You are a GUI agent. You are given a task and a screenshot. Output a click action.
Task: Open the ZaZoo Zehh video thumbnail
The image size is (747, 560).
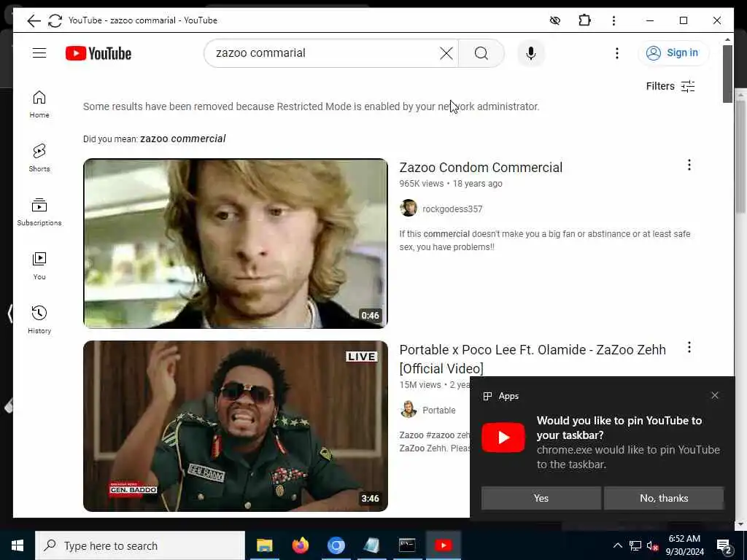point(236,426)
